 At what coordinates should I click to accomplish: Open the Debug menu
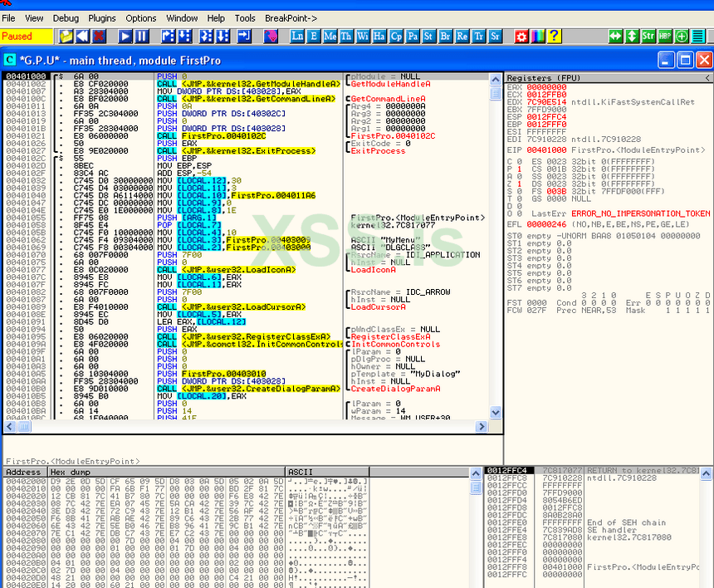pos(66,17)
